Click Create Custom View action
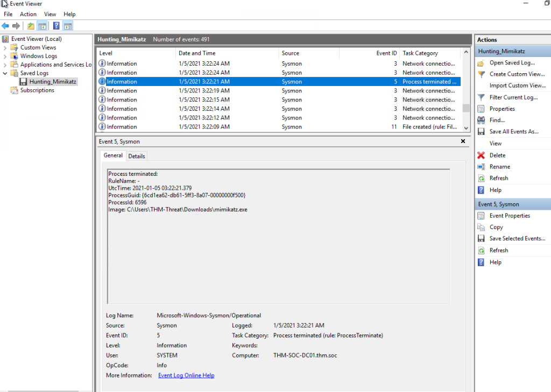The width and height of the screenshot is (551, 392). tap(517, 74)
